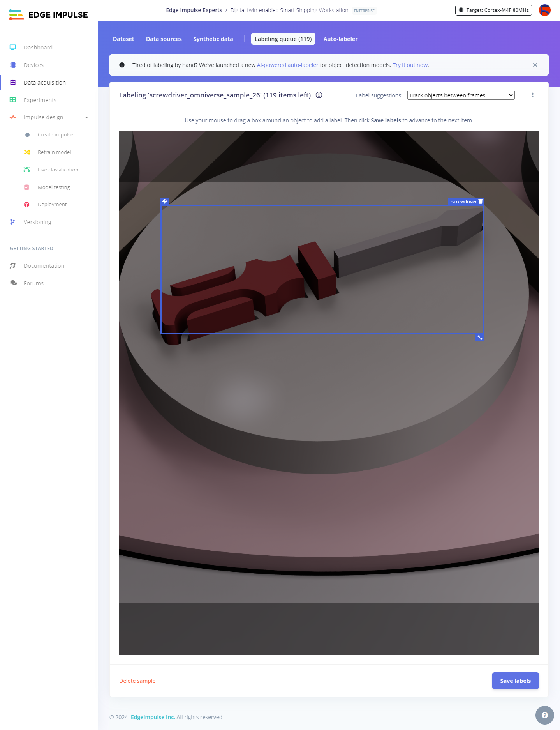Click the Save labels button
Image resolution: width=560 pixels, height=730 pixels.
[515, 681]
